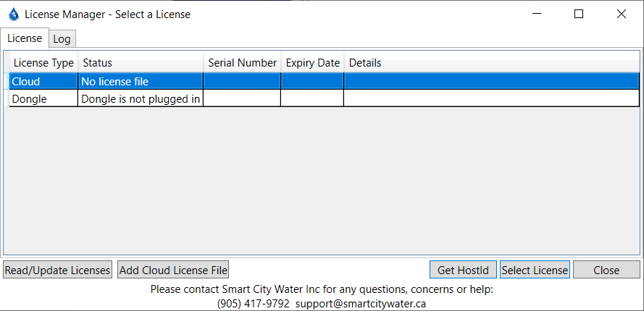Click the License Type column header

pos(43,63)
